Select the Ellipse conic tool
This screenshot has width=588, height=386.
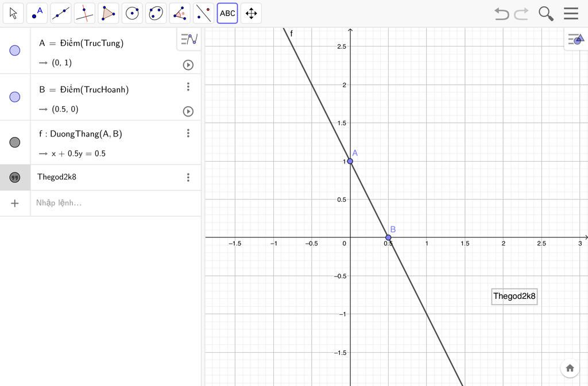pos(156,13)
